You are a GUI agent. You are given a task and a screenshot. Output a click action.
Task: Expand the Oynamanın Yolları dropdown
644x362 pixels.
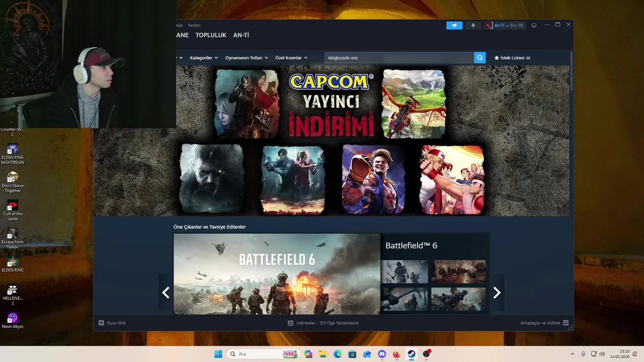pos(247,58)
